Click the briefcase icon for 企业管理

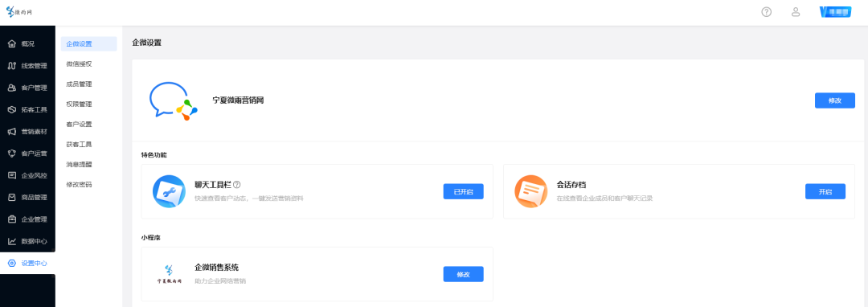[x=11, y=219]
